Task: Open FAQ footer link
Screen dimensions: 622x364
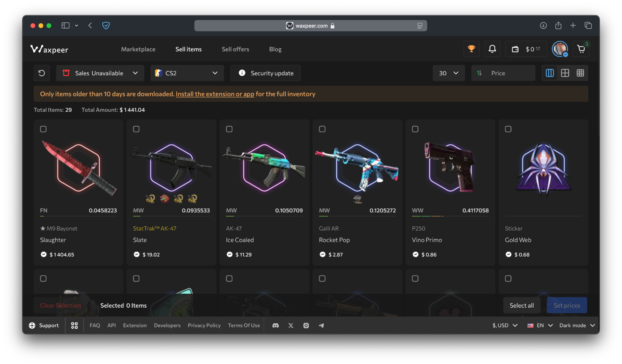Action: (95, 325)
